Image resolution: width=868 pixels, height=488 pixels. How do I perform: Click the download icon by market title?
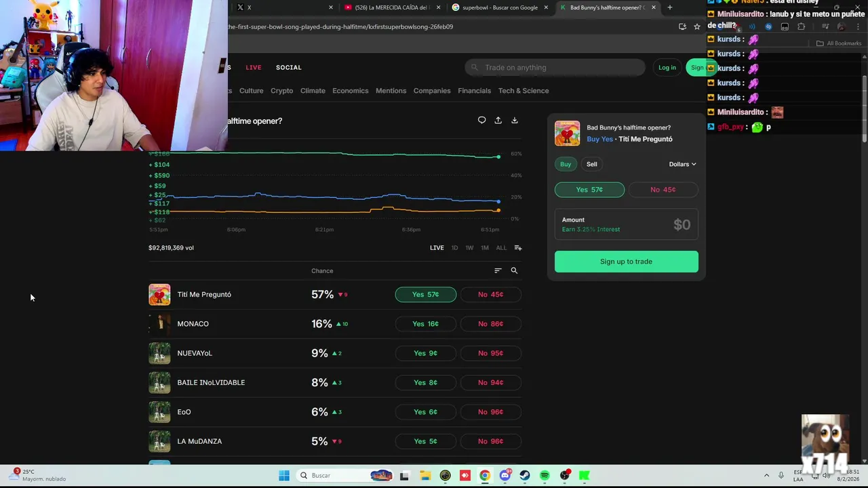[x=515, y=121]
